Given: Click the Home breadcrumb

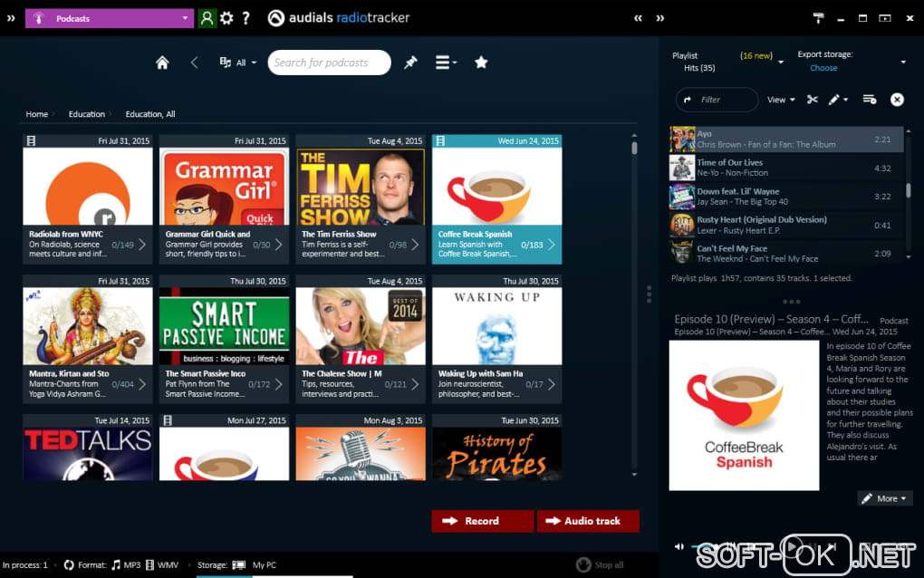Looking at the screenshot, I should 36,114.
